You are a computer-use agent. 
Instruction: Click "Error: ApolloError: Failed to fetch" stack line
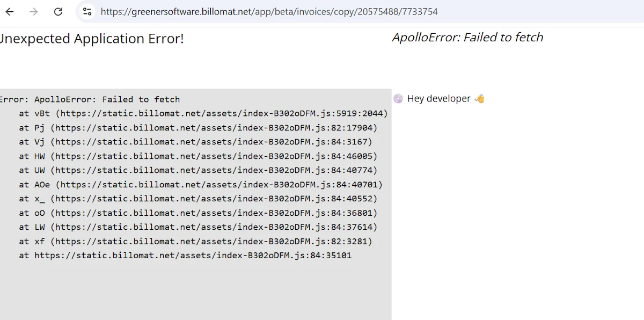pyautogui.click(x=90, y=99)
